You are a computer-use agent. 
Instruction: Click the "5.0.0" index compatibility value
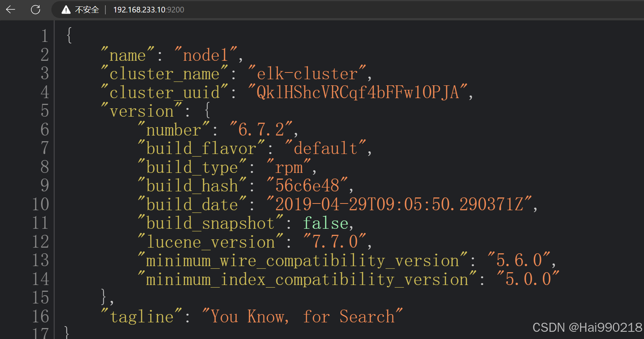(x=528, y=279)
